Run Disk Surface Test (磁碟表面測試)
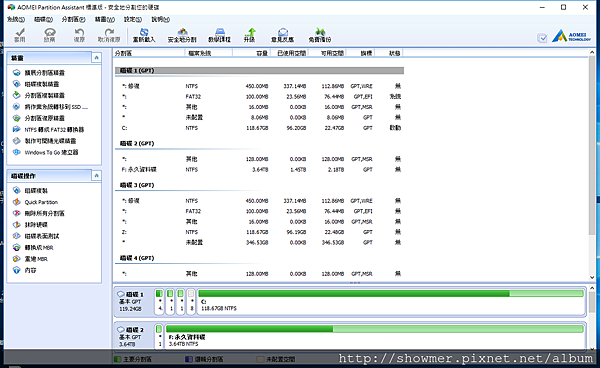Image resolution: width=600 pixels, height=368 pixels. (x=36, y=236)
